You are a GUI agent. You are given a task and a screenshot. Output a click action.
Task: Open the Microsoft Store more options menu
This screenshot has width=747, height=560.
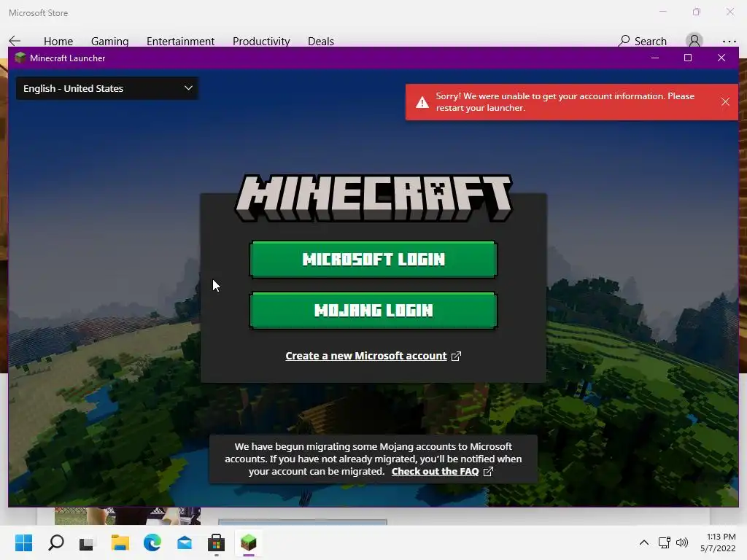[x=729, y=42]
